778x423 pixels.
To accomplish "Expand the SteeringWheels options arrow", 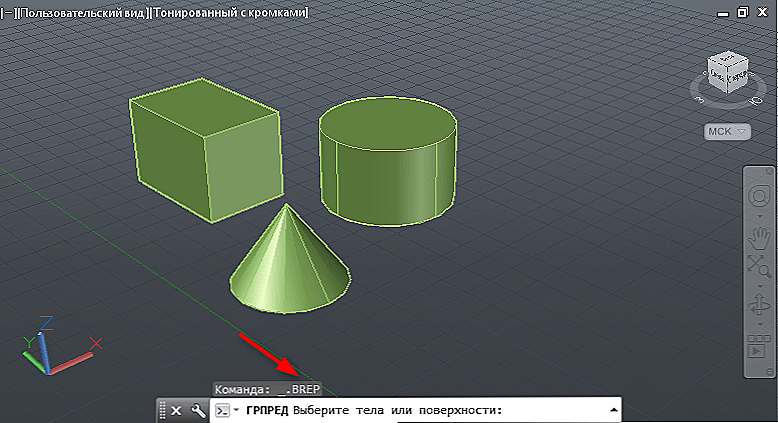I will [x=759, y=216].
